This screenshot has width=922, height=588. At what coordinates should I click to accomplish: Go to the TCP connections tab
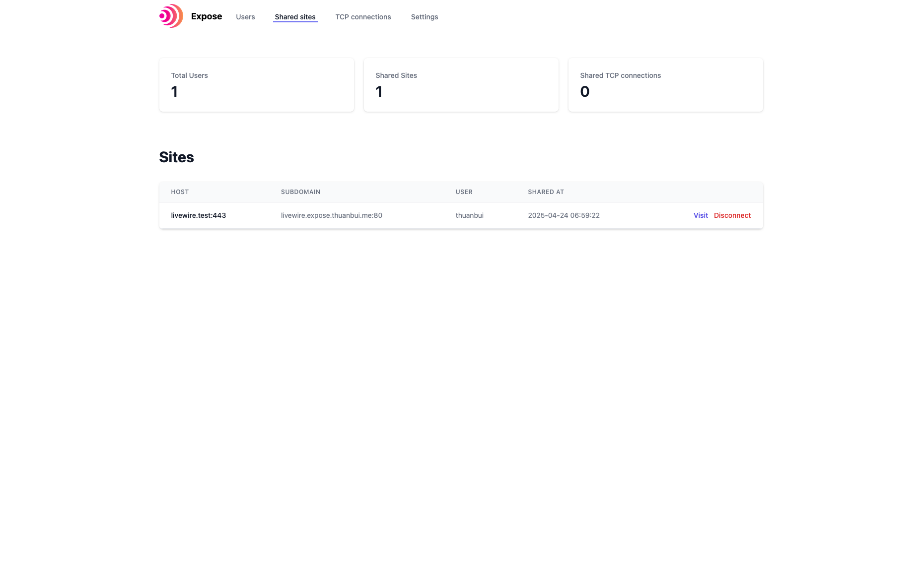click(363, 17)
